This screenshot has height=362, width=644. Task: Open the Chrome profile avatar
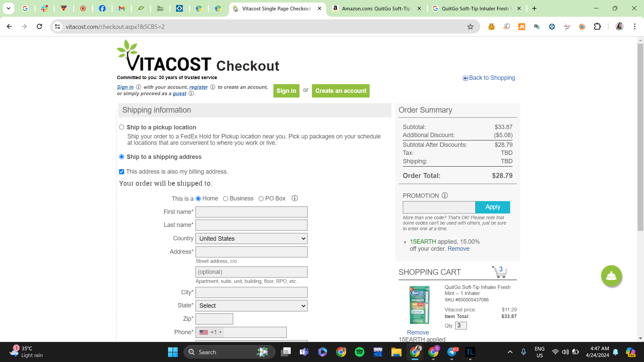click(x=620, y=26)
